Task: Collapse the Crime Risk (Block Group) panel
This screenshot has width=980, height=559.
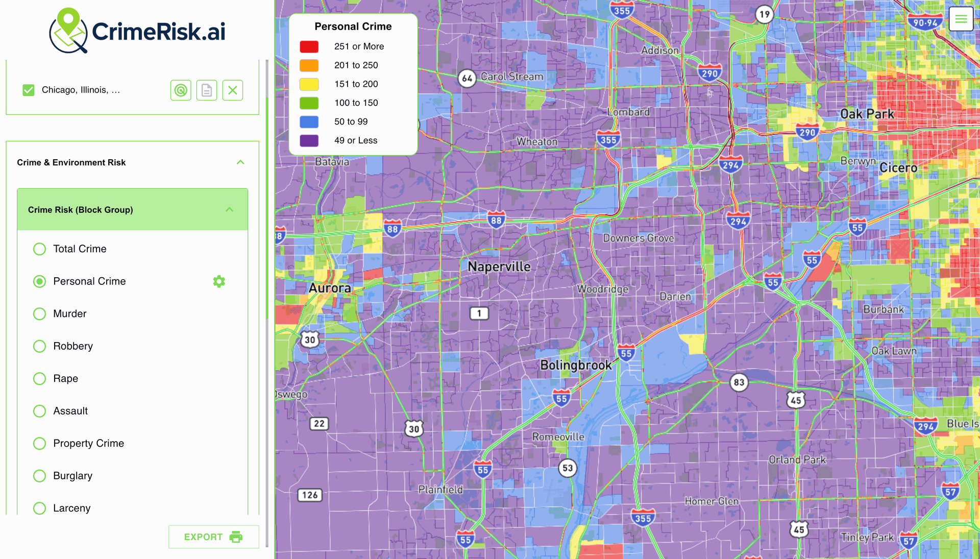Action: 230,210
